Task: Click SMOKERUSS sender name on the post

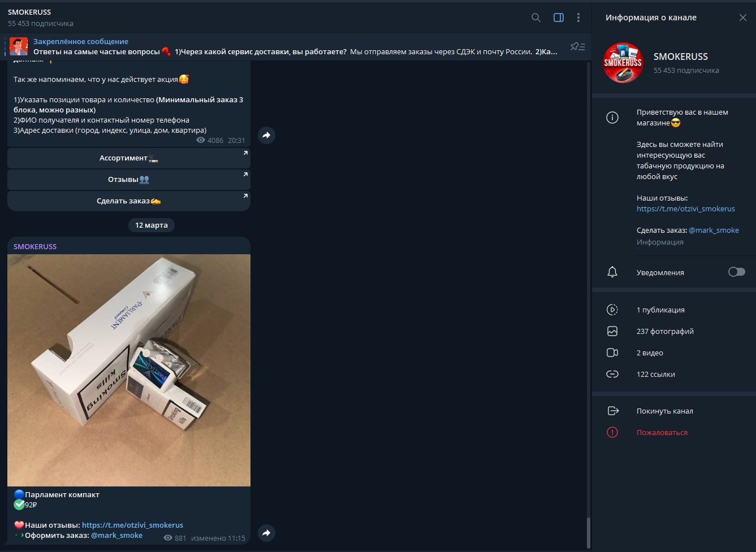Action: [35, 246]
